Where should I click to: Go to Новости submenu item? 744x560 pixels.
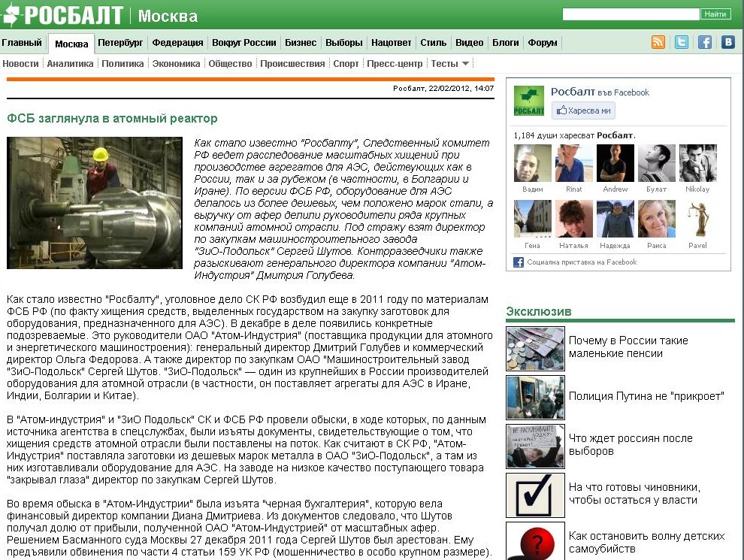[20, 64]
